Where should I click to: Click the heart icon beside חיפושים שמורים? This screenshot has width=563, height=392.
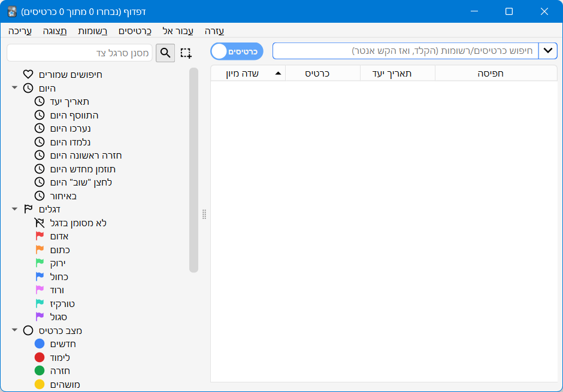pyautogui.click(x=28, y=74)
